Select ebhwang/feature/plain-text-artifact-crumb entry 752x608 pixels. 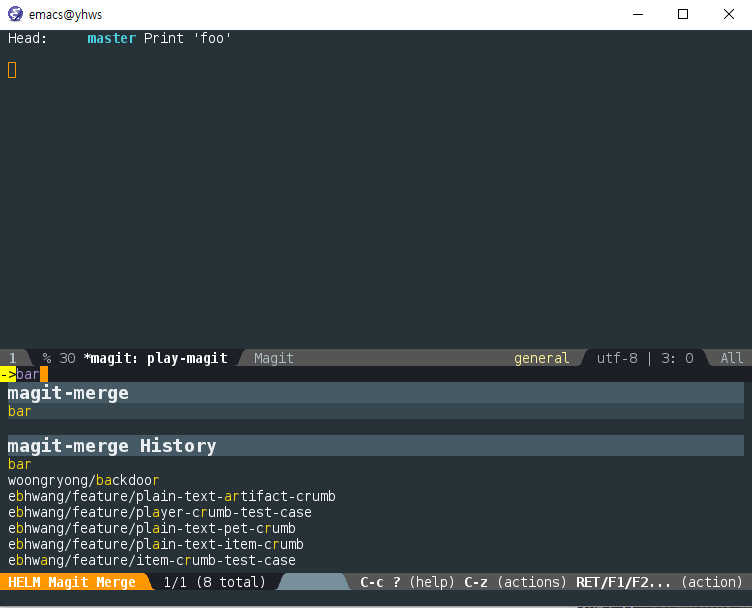[x=172, y=496]
